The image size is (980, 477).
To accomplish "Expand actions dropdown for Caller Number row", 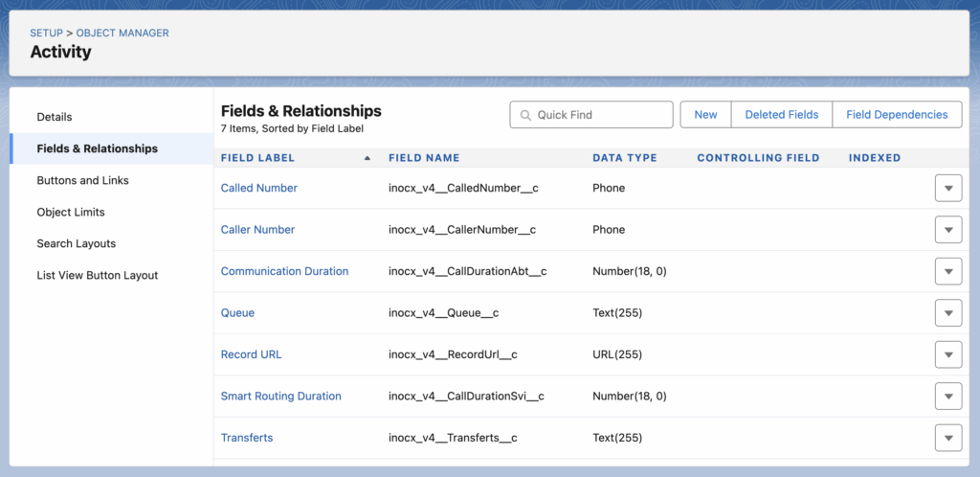I will click(947, 230).
